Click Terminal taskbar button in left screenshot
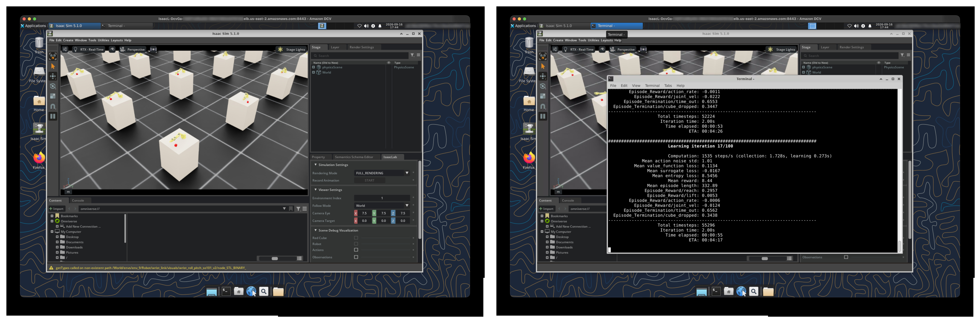Screen dimensions: 980x322 [126, 26]
